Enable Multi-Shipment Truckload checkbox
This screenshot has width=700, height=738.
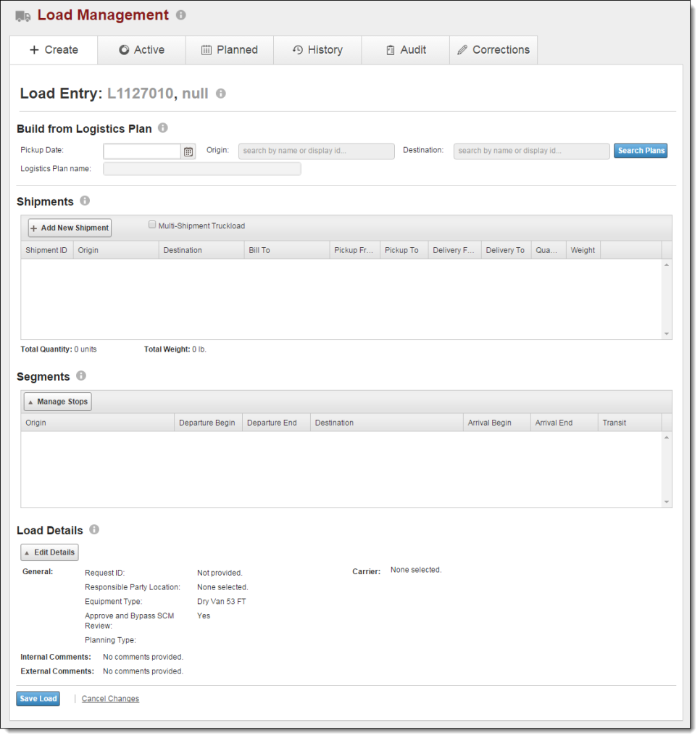coord(152,225)
